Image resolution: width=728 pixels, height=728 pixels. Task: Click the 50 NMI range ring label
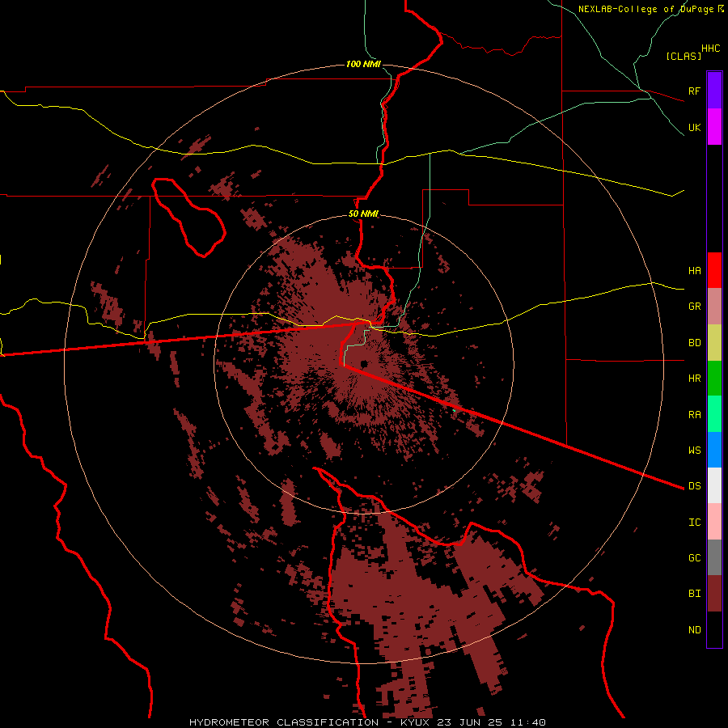point(363,214)
